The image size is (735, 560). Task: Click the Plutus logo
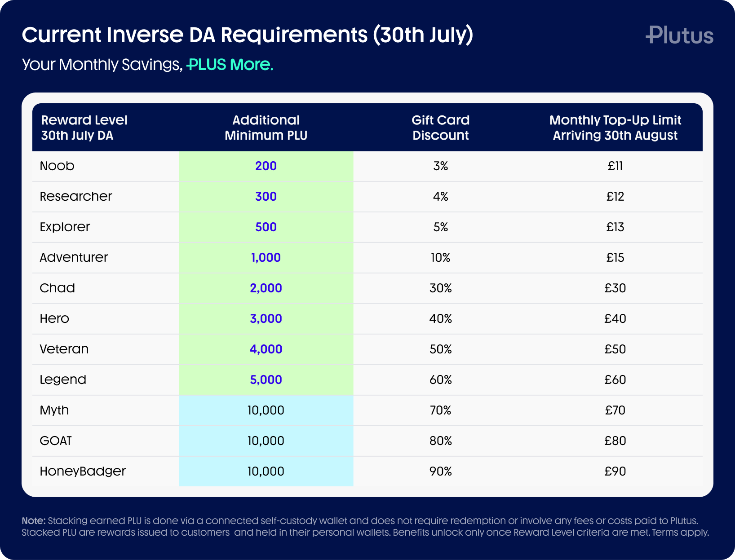pos(679,35)
